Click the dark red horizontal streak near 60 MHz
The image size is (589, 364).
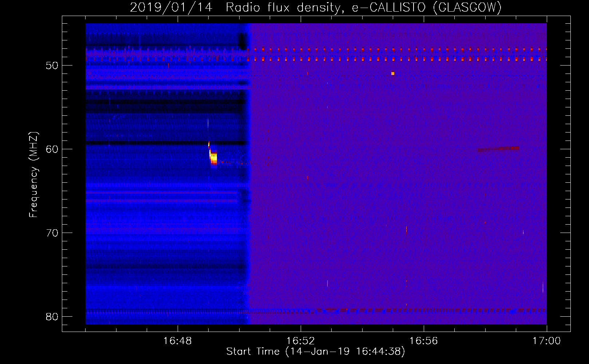(498, 149)
